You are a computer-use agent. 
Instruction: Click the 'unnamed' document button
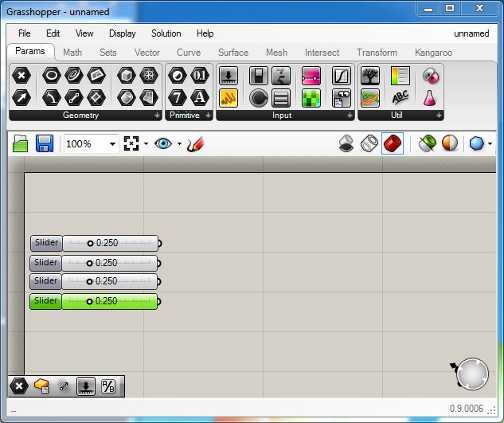click(471, 33)
